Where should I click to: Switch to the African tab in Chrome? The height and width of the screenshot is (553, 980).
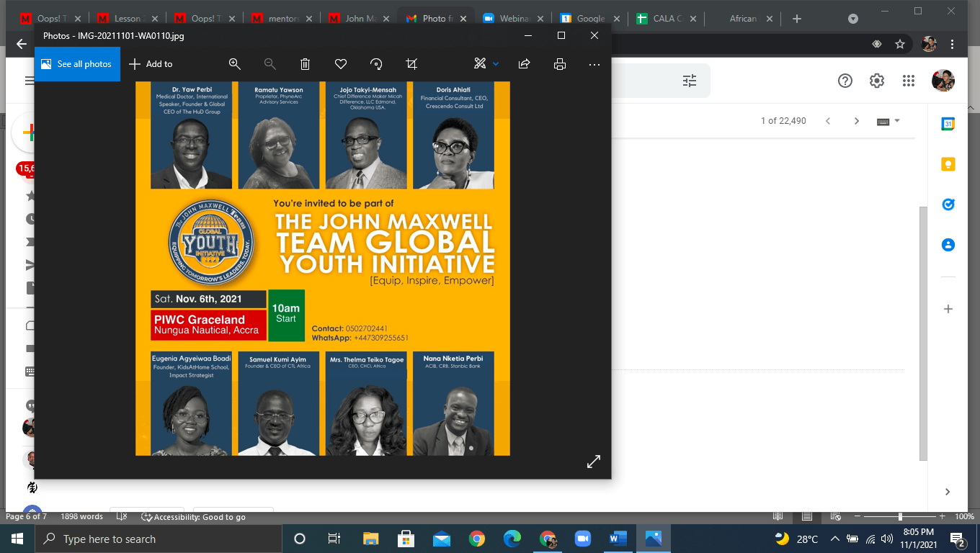(x=742, y=19)
